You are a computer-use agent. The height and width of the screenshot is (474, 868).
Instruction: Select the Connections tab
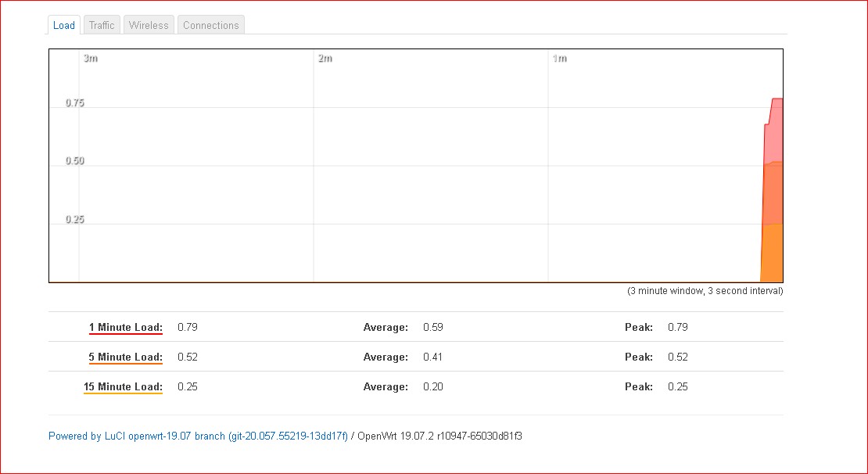211,25
